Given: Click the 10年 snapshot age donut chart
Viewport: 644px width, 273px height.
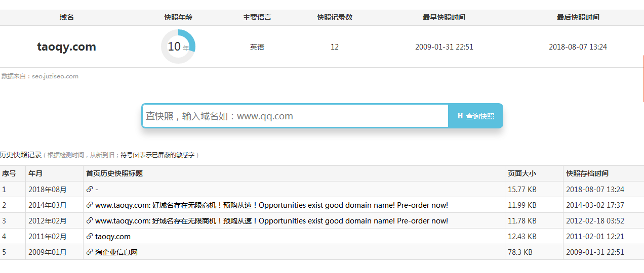Looking at the screenshot, I should tap(178, 47).
